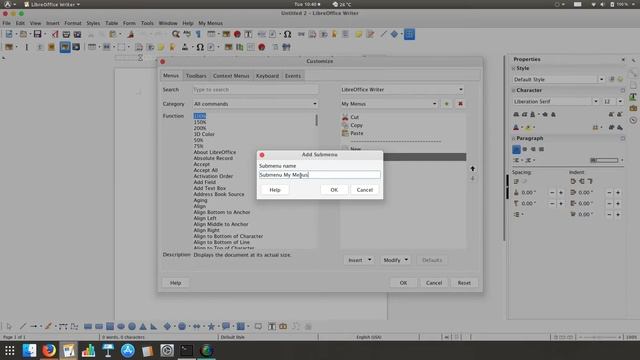Switch to the Keyboard tab
This screenshot has height=360, width=640.
click(x=267, y=76)
